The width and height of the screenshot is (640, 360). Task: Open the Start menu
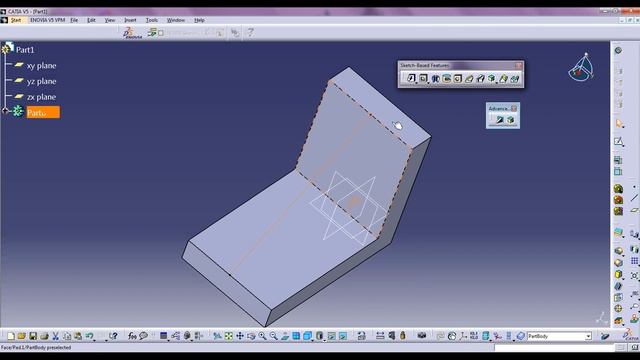pos(16,20)
